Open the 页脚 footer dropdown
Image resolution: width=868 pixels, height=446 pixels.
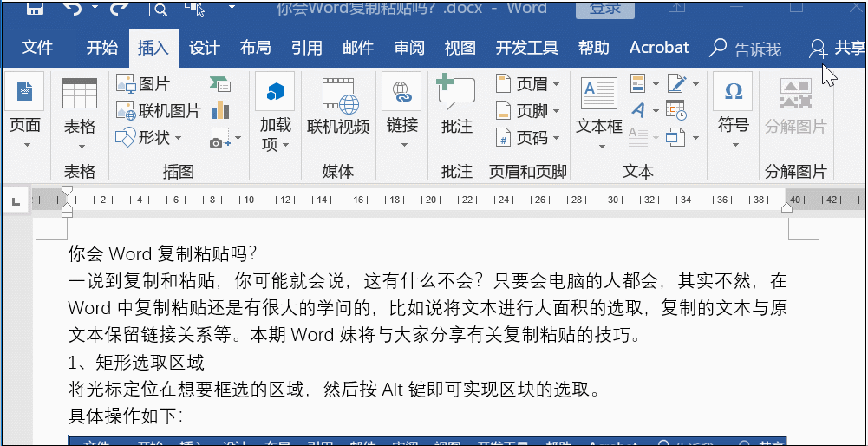click(527, 111)
